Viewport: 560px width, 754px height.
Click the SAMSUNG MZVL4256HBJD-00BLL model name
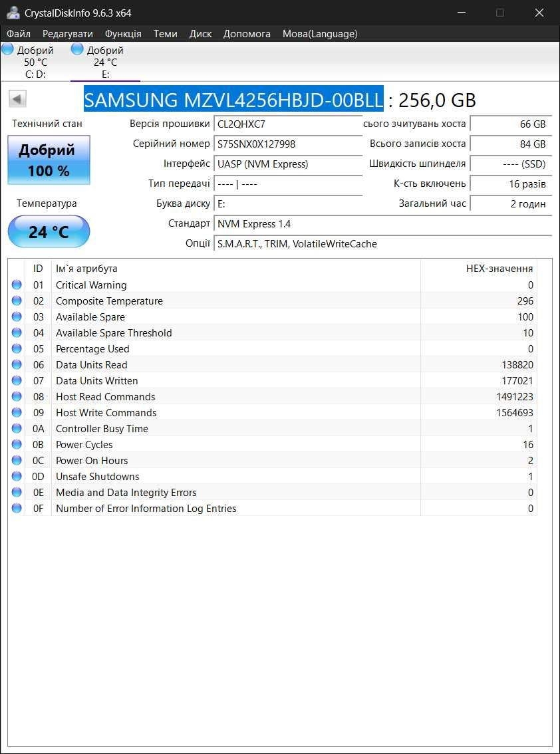[234, 100]
